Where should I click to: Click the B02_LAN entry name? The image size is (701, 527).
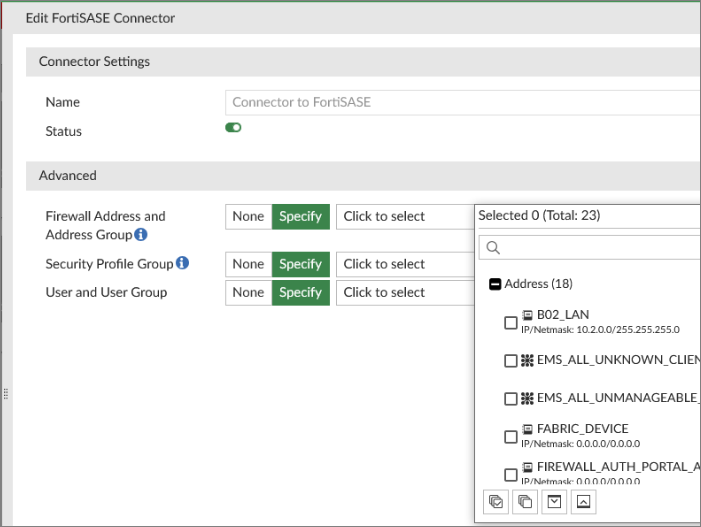click(x=563, y=315)
